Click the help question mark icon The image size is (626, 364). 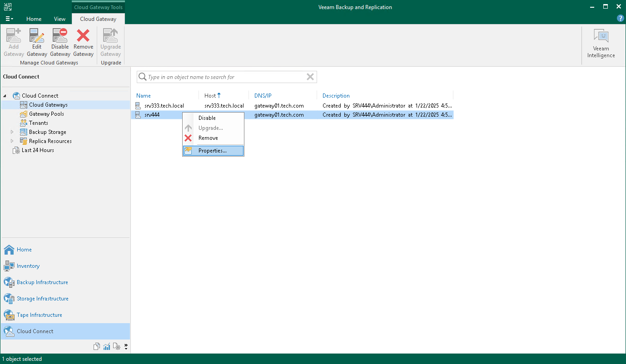coord(621,18)
